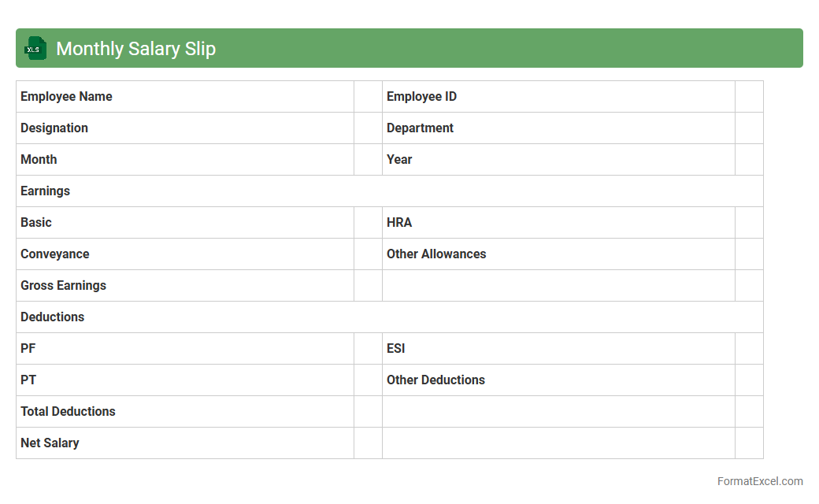
Task: Click the ESI amount cell
Action: coord(749,349)
